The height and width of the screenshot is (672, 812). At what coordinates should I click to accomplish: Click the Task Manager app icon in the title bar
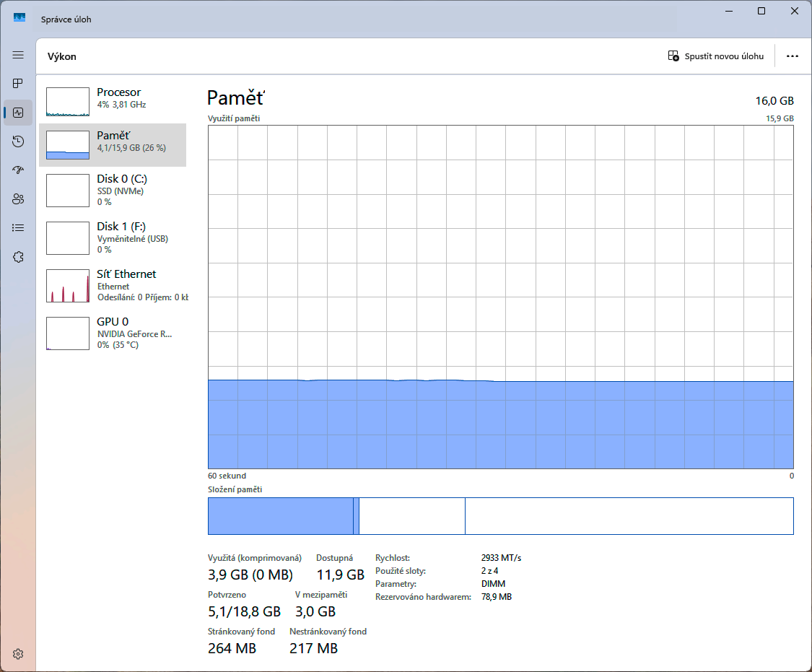coord(19,19)
